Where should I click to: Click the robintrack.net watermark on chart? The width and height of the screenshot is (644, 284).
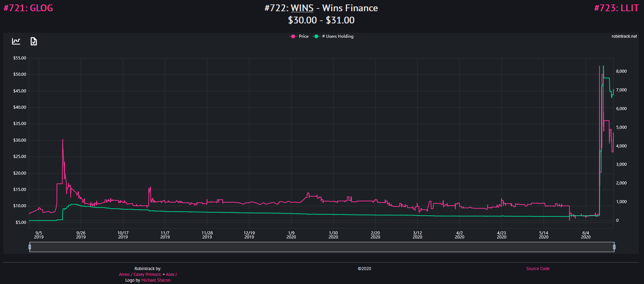pos(624,36)
